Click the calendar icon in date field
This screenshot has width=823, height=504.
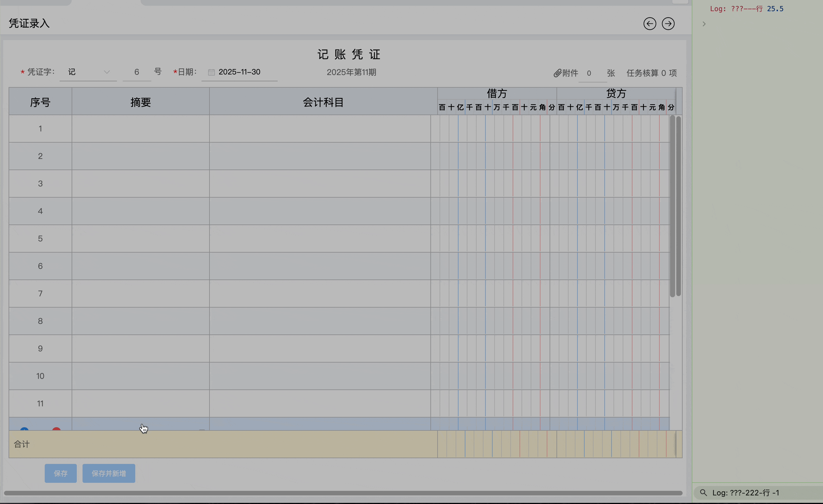click(x=211, y=72)
